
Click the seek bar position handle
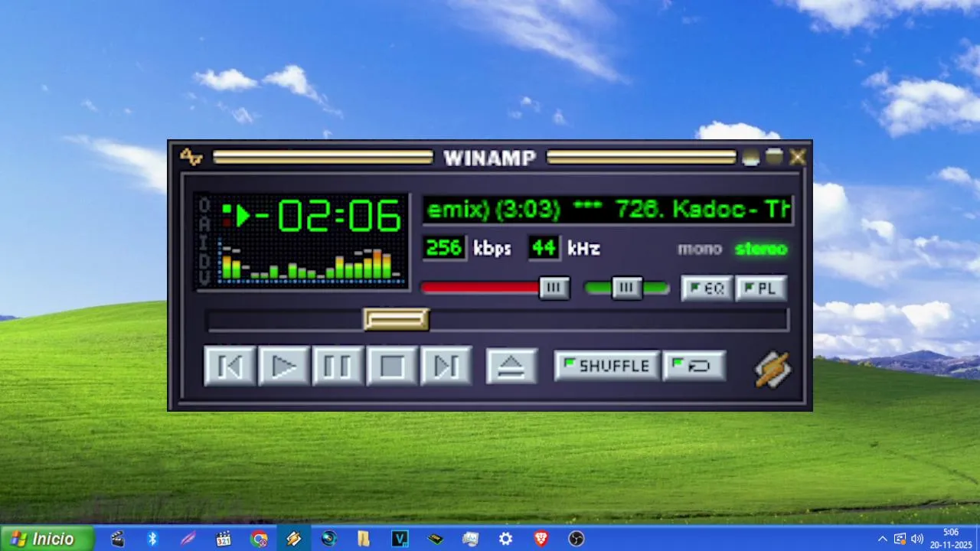396,319
